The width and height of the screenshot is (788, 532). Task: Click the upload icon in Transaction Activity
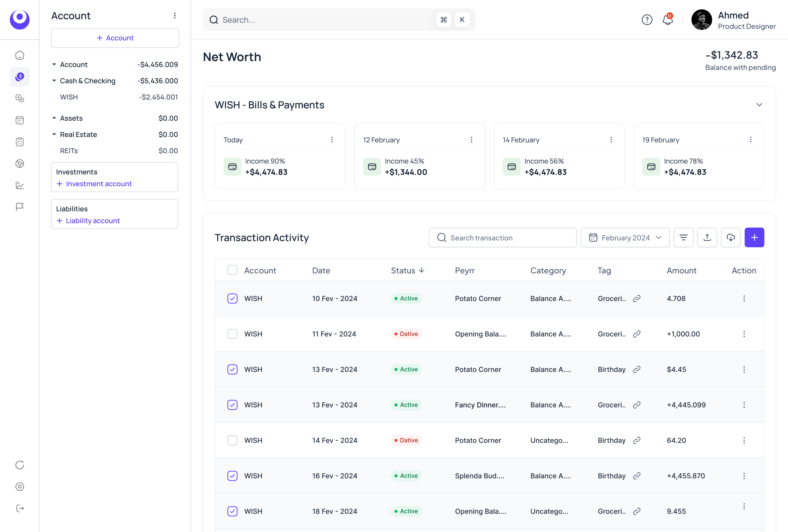(707, 237)
